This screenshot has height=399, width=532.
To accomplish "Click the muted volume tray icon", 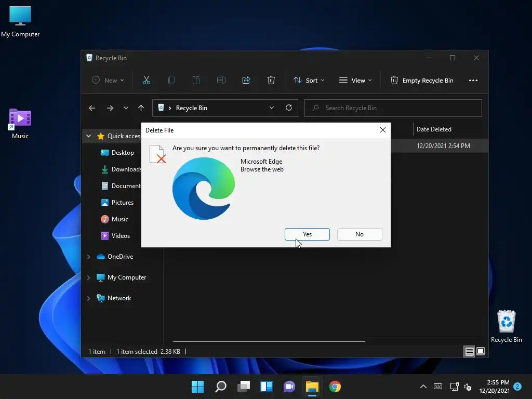I will pos(468,387).
